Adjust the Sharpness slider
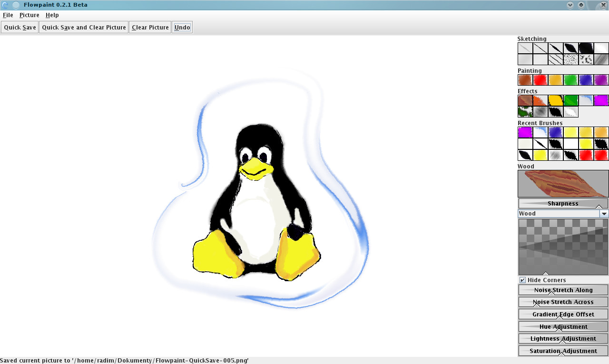This screenshot has width=609, height=364. tap(563, 204)
